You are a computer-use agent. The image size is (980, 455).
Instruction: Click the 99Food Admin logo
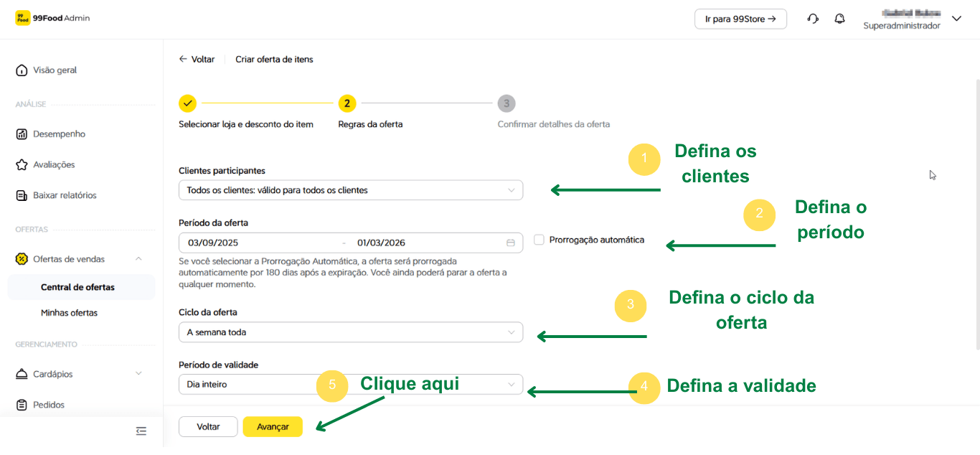point(53,18)
